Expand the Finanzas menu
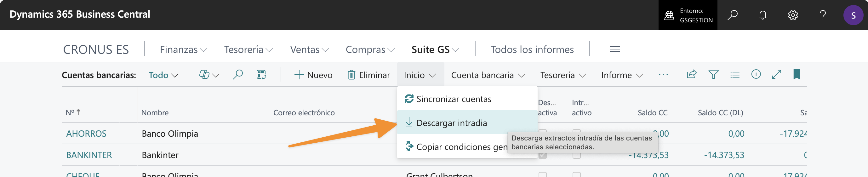Image resolution: width=868 pixels, height=177 pixels. pyautogui.click(x=183, y=49)
